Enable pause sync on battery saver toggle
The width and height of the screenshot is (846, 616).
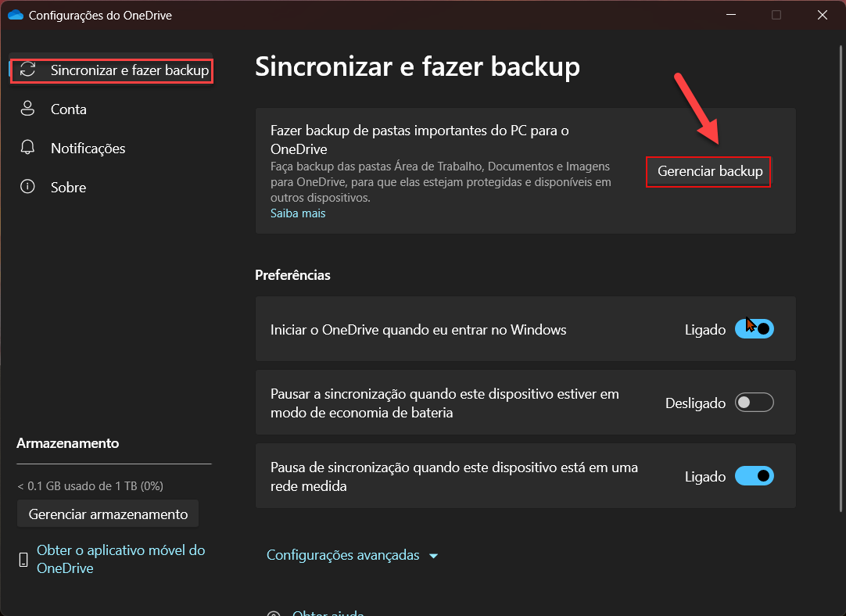tap(754, 403)
